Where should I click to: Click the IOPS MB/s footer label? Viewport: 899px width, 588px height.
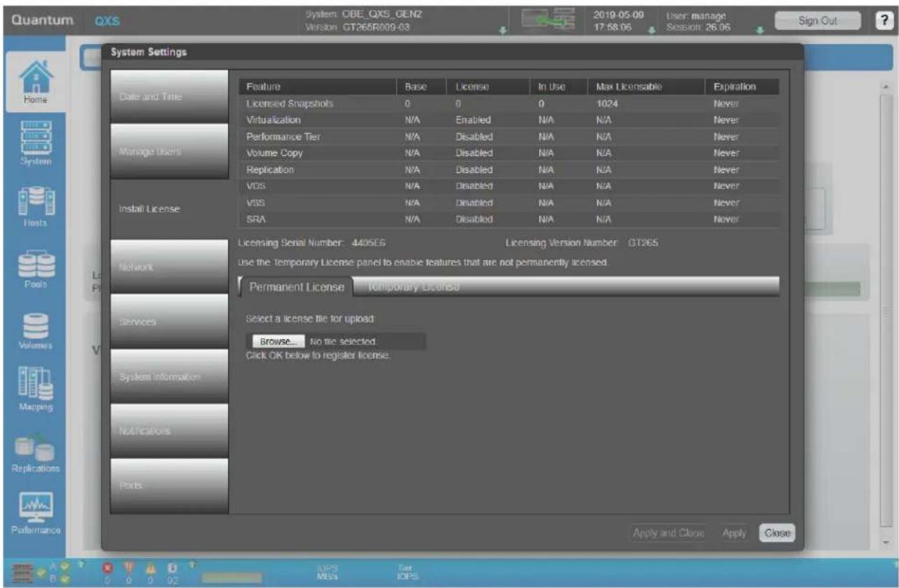(x=328, y=572)
